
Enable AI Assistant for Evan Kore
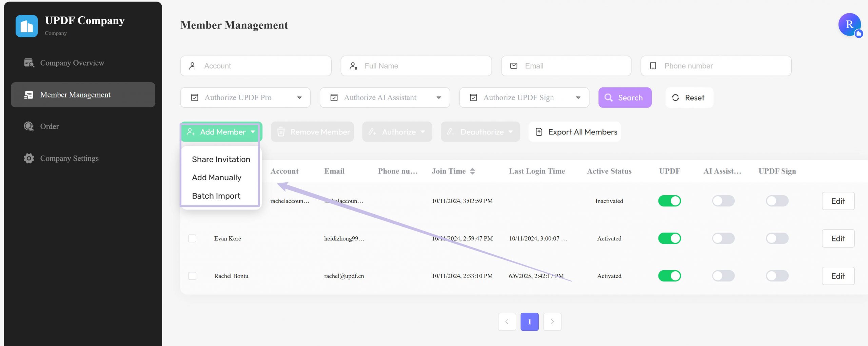(x=723, y=238)
